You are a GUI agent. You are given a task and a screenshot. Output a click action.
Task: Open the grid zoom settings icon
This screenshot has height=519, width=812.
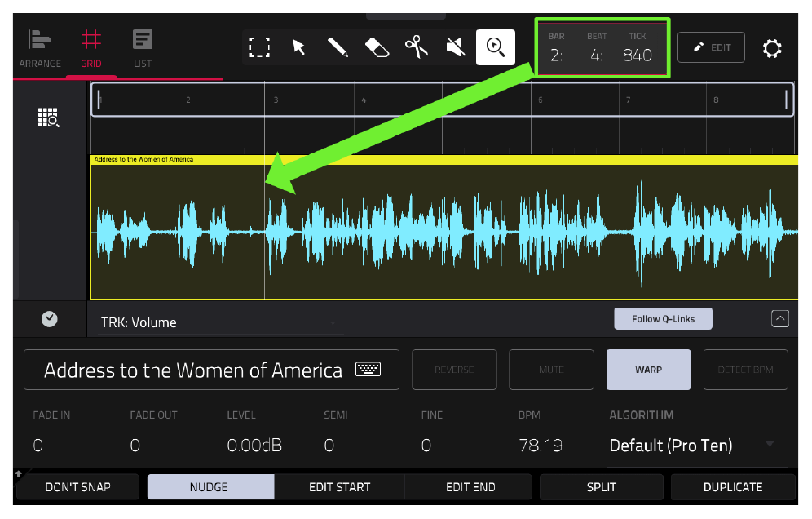(x=49, y=118)
